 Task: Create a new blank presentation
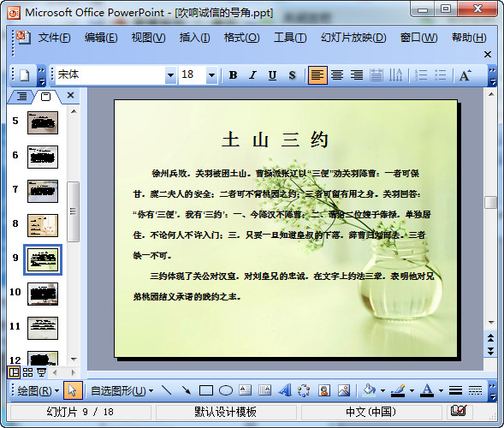coord(25,75)
